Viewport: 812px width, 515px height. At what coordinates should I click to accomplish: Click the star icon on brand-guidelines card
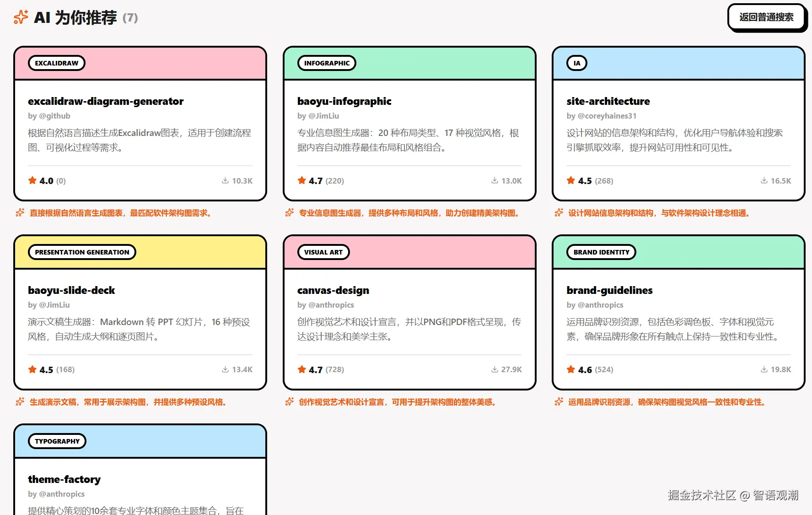[571, 369]
